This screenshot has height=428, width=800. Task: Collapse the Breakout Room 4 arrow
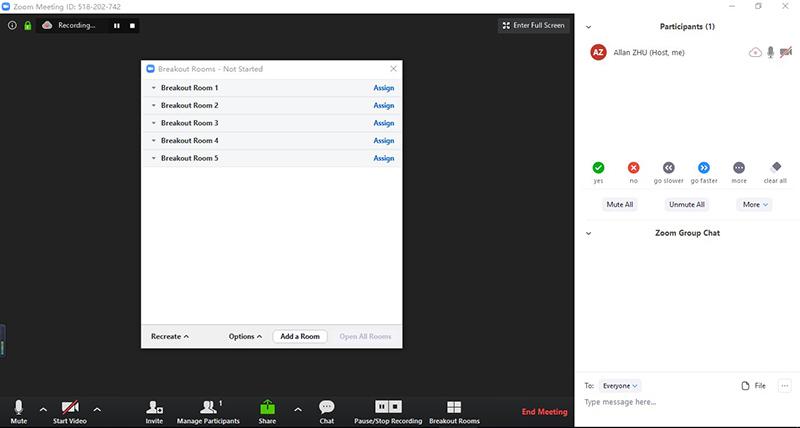[154, 141]
